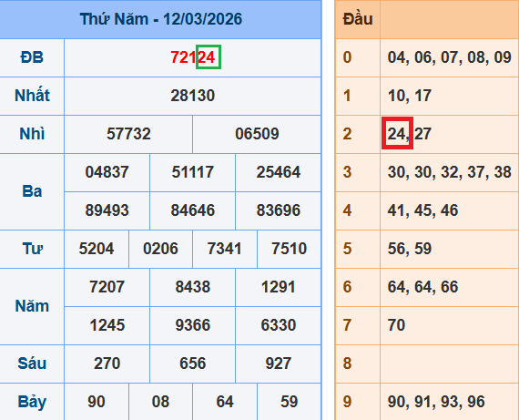Click the Bảy row cell showing 59
This screenshot has height=420, width=519.
coord(289,402)
